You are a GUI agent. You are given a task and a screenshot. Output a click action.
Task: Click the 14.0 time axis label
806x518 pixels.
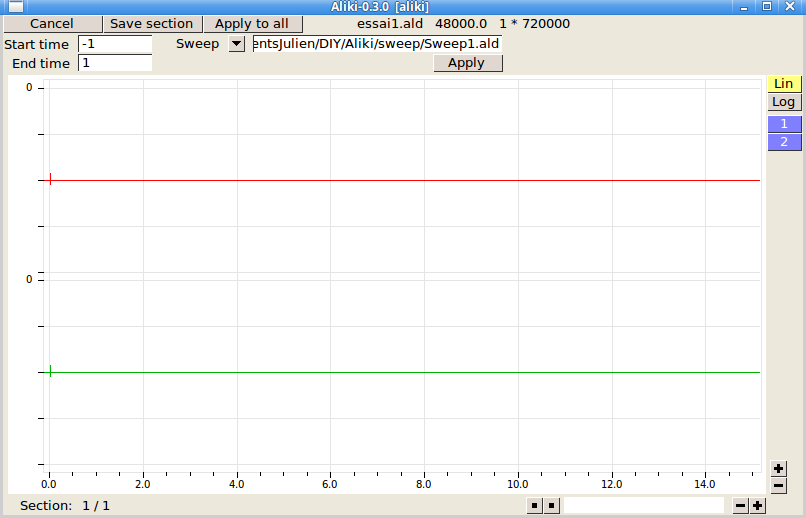[704, 484]
